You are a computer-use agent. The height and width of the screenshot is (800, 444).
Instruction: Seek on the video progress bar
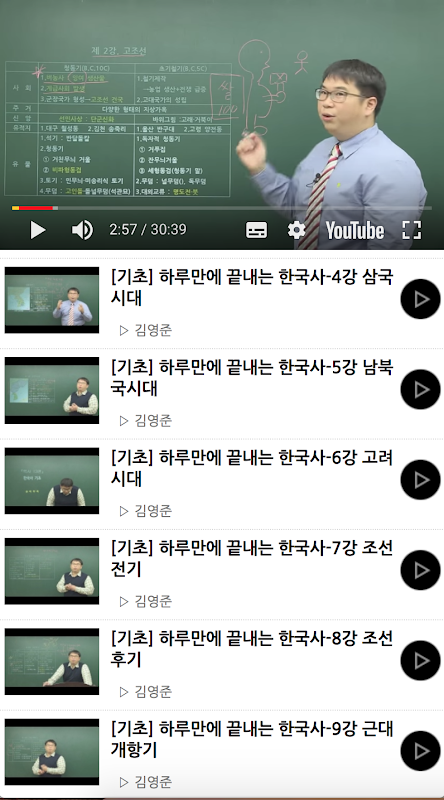[221, 208]
